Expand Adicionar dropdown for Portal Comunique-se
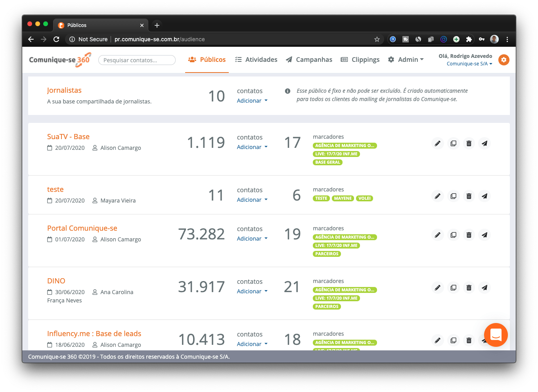 (252, 239)
